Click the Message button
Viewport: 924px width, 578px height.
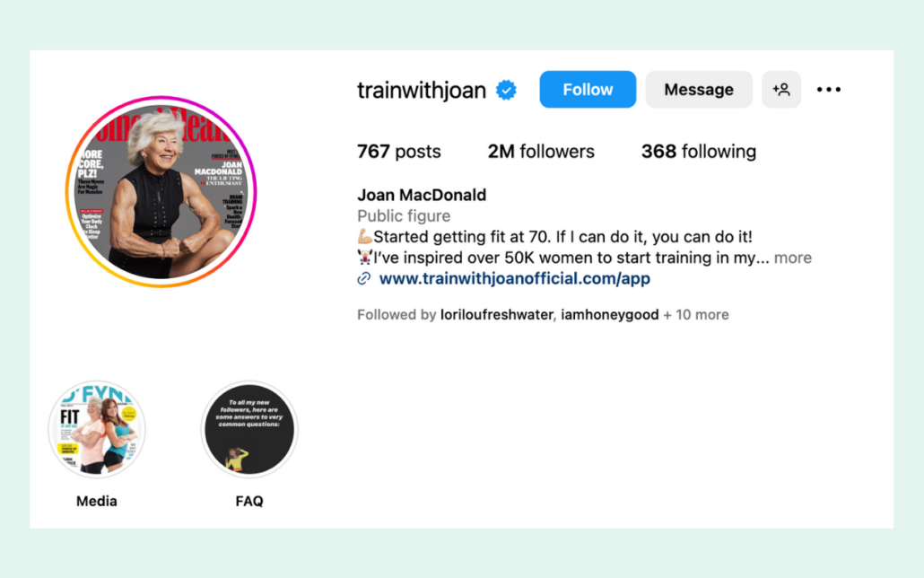click(698, 90)
